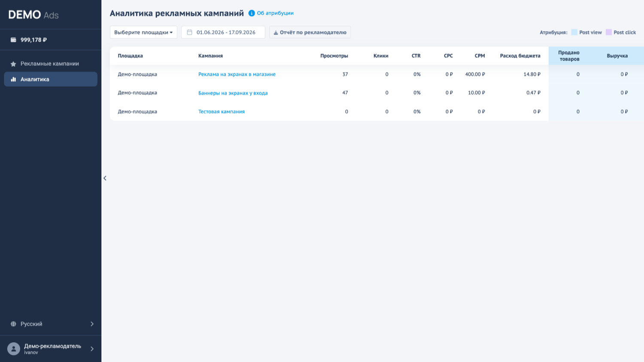The height and width of the screenshot is (362, 644).
Task: Click the Выручка column header
Action: click(x=617, y=56)
